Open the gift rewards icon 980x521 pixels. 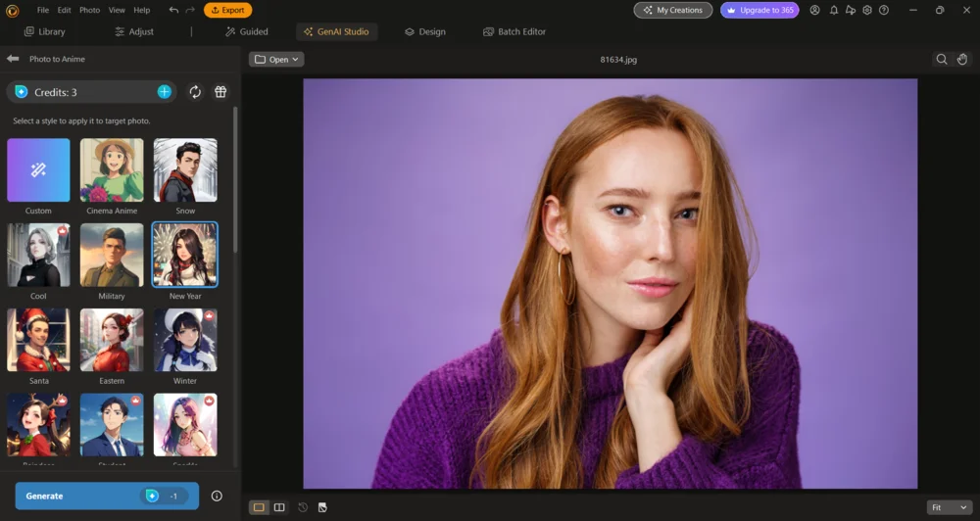[220, 92]
